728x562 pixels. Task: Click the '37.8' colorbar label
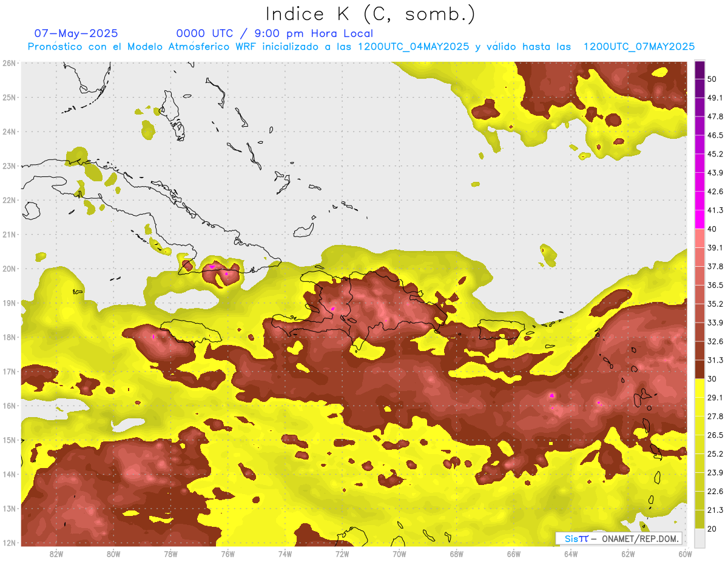coord(715,266)
